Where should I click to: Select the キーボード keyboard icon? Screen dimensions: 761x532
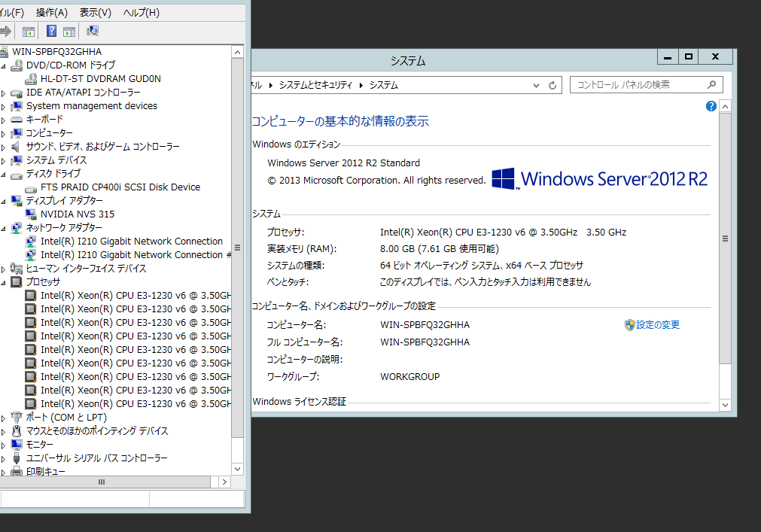coord(17,120)
